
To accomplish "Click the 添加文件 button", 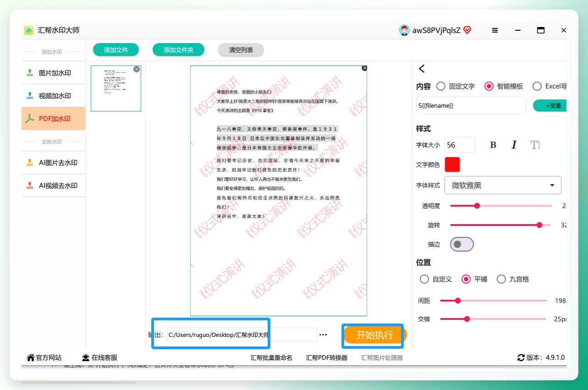I will pos(116,50).
